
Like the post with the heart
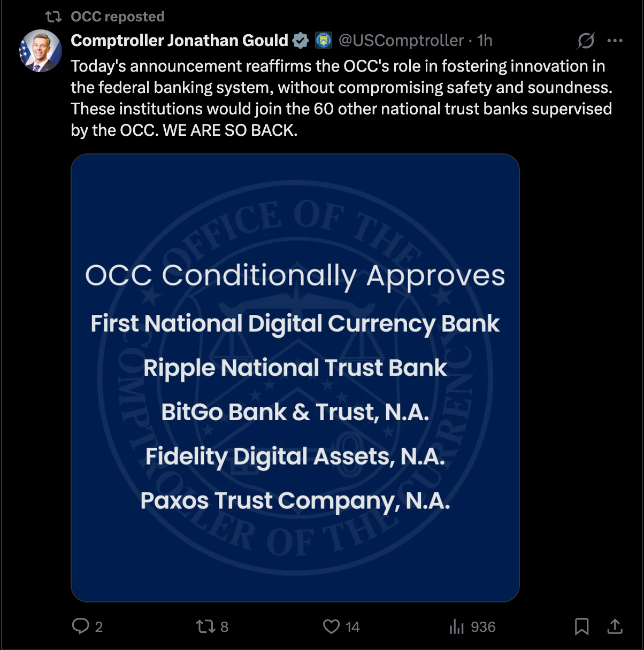(331, 626)
